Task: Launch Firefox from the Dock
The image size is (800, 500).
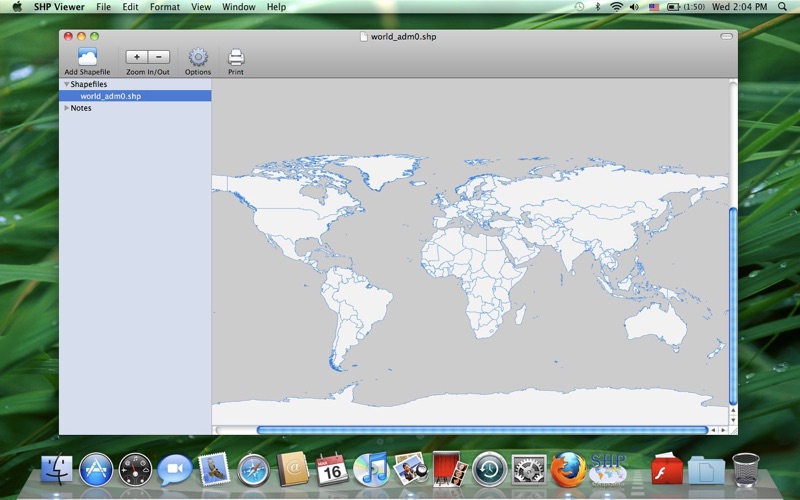Action: pyautogui.click(x=567, y=468)
